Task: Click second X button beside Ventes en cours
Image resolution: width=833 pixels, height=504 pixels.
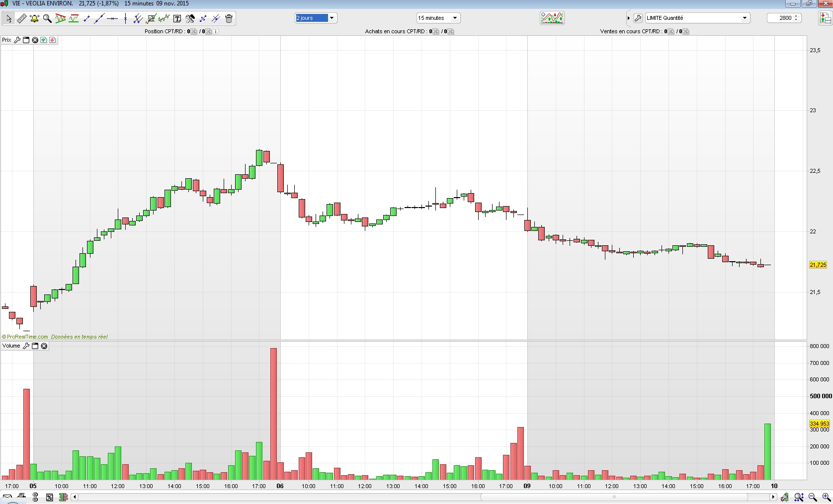Action: tap(686, 31)
